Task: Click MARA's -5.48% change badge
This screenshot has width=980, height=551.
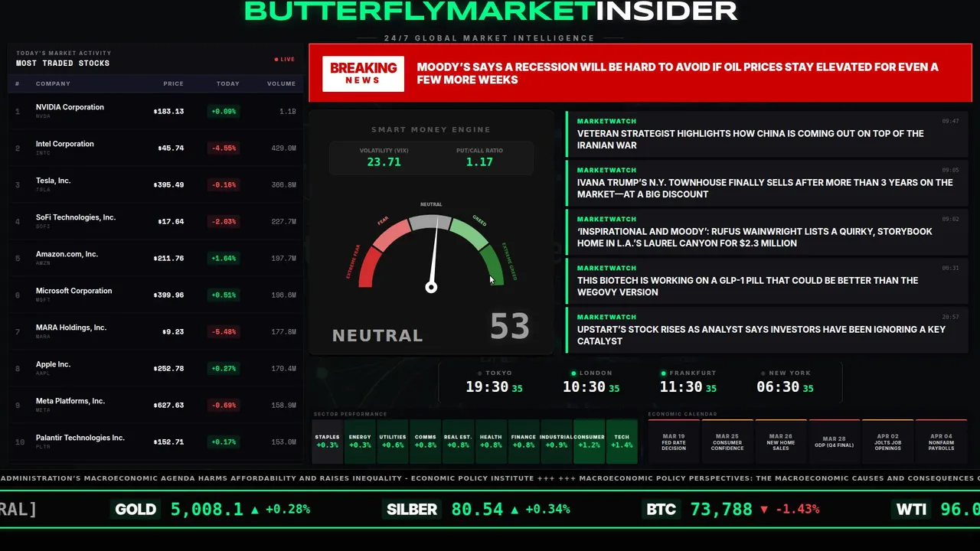Action: click(224, 331)
